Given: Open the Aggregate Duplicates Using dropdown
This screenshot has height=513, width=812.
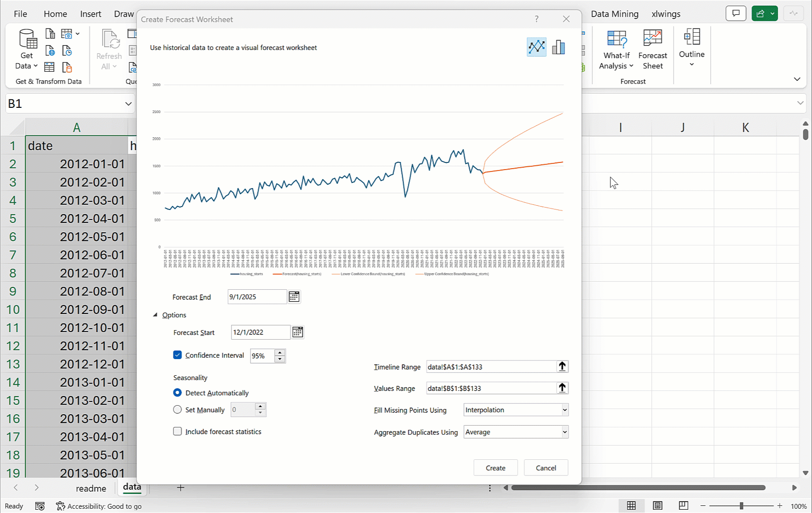Looking at the screenshot, I should tap(516, 432).
